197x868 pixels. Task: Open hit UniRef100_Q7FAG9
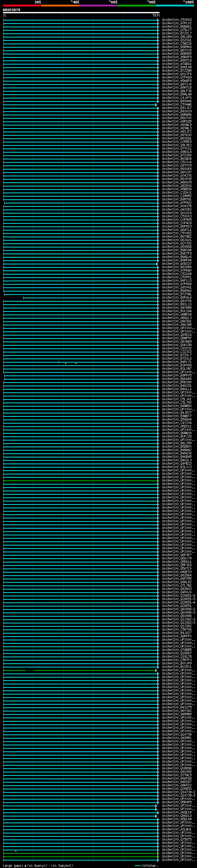(176, 78)
